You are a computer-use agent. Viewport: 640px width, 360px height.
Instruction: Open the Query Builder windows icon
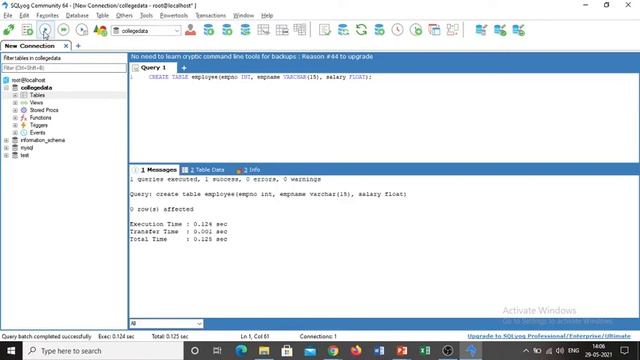click(434, 30)
